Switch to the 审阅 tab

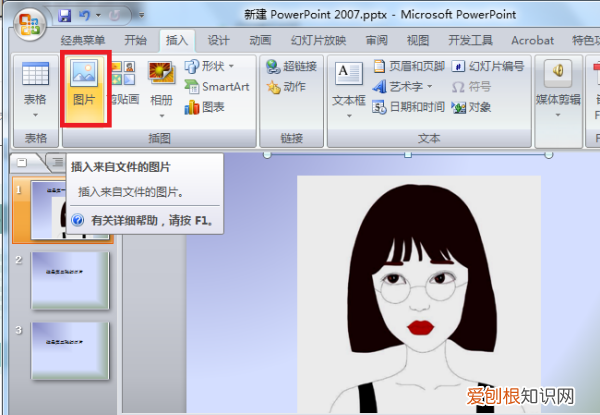(377, 40)
